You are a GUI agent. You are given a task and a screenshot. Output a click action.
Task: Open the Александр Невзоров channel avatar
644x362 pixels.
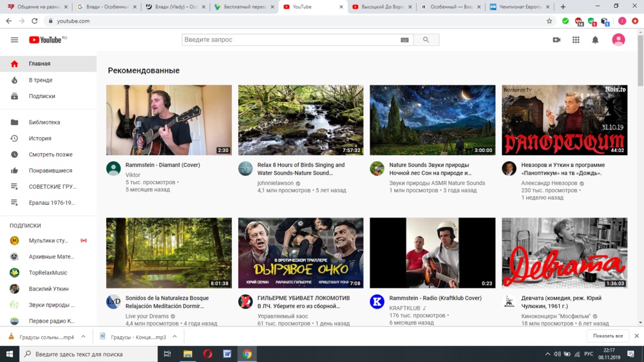point(509,169)
